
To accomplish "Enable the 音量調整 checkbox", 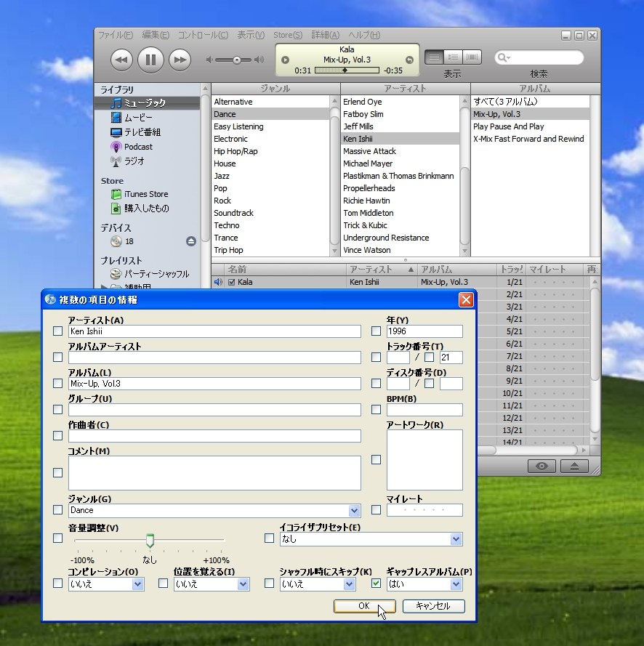I will pos(57,538).
